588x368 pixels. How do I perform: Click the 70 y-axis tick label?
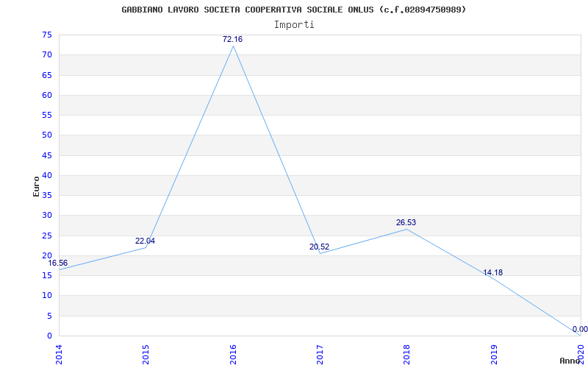(x=47, y=54)
